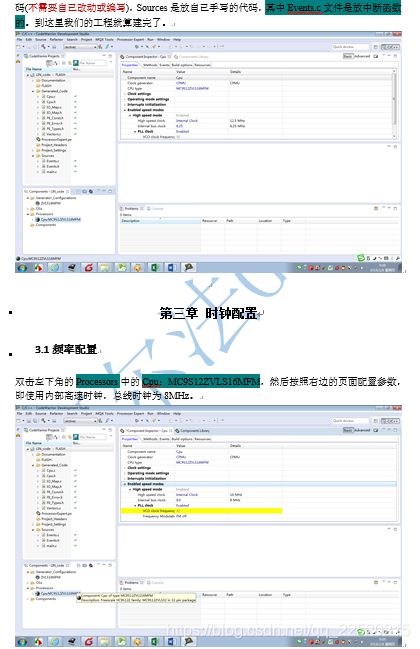The width and height of the screenshot is (420, 649).
Task: Collapse Processors node in upper Components panel
Action: tap(28, 214)
